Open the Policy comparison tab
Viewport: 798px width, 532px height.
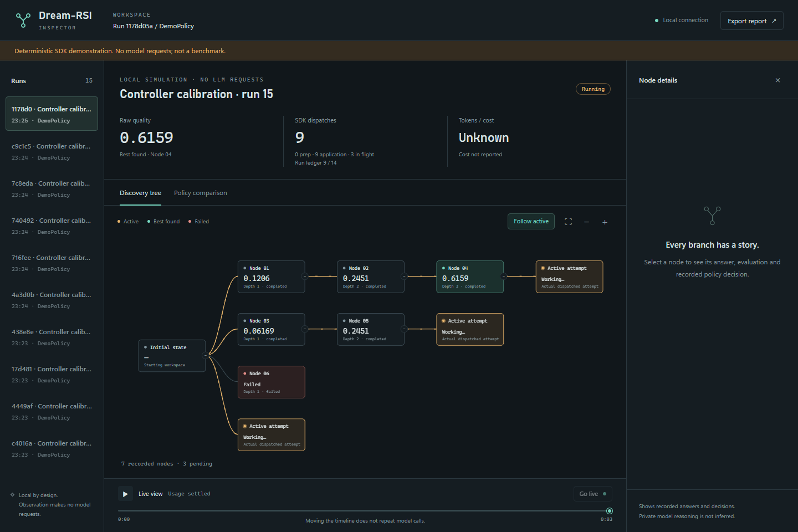coord(200,193)
